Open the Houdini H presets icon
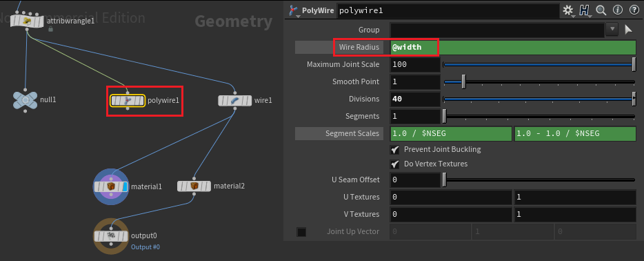 (583, 10)
